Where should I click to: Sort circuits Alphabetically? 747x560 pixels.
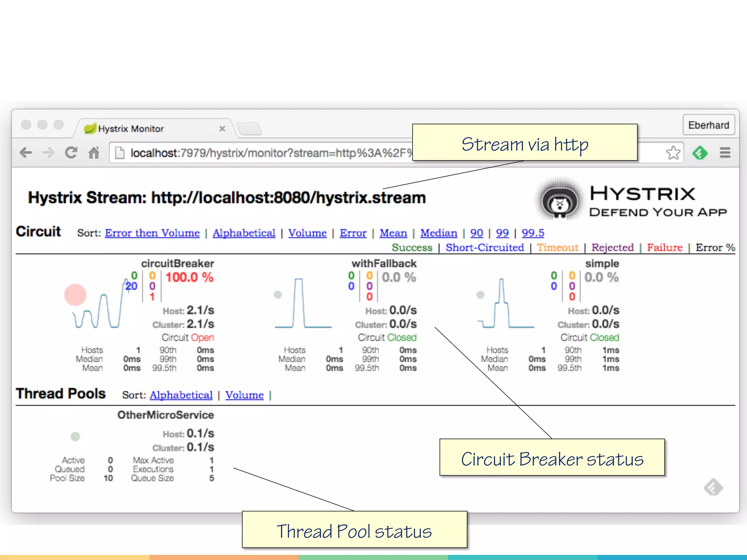click(244, 233)
